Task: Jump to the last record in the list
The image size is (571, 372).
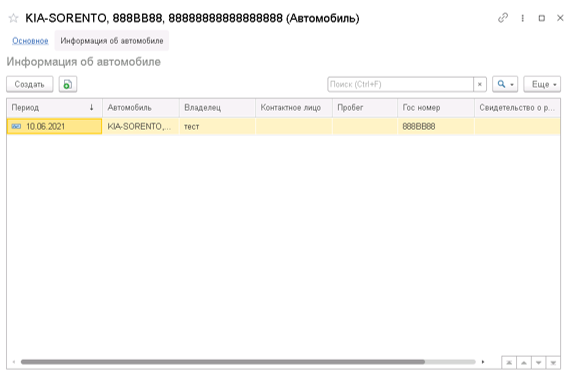Action: pos(553,363)
